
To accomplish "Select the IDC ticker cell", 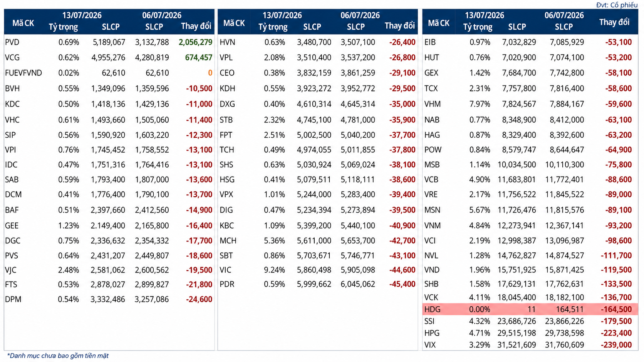I will coord(11,165).
